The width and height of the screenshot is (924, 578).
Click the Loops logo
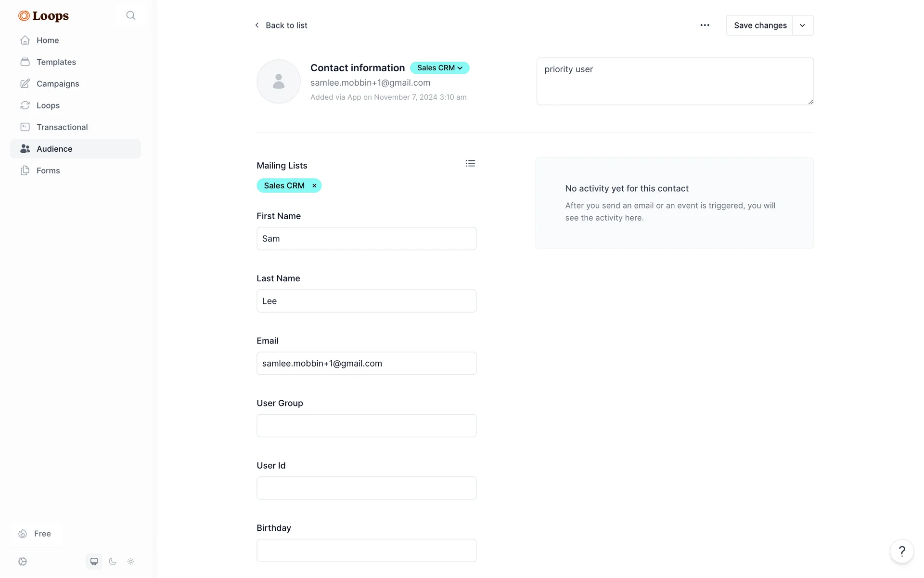click(44, 16)
